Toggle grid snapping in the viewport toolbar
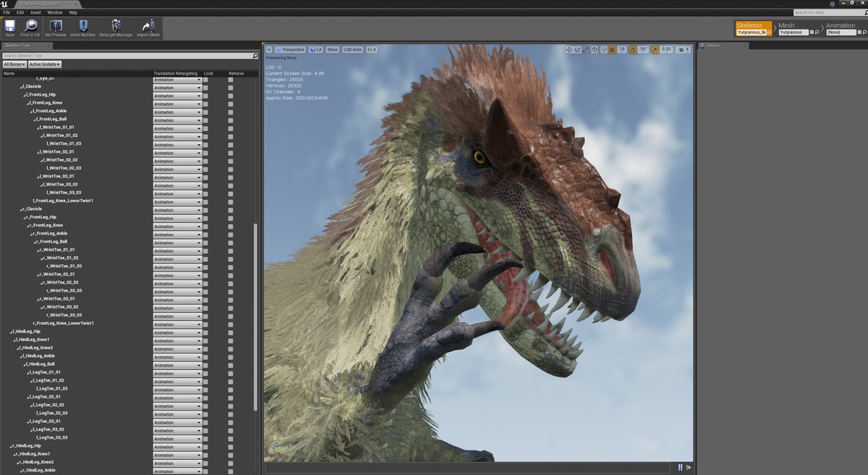The image size is (868, 475). 612,49
